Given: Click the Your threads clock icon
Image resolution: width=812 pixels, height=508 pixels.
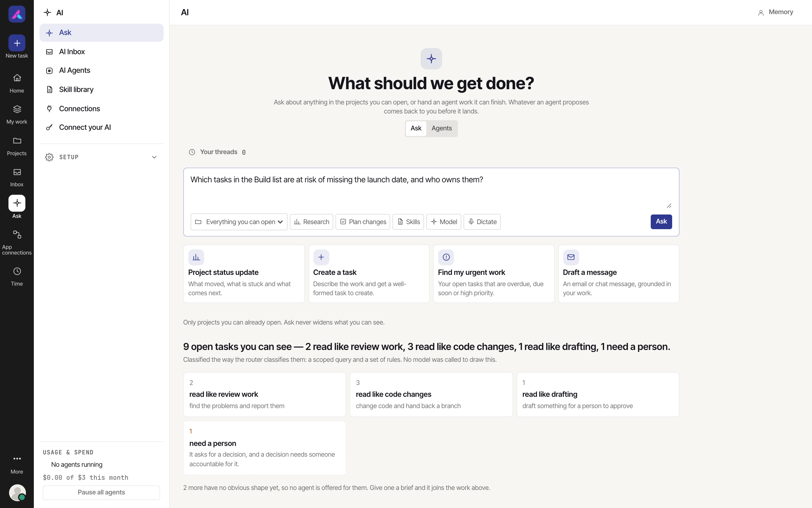Looking at the screenshot, I should click(x=192, y=152).
